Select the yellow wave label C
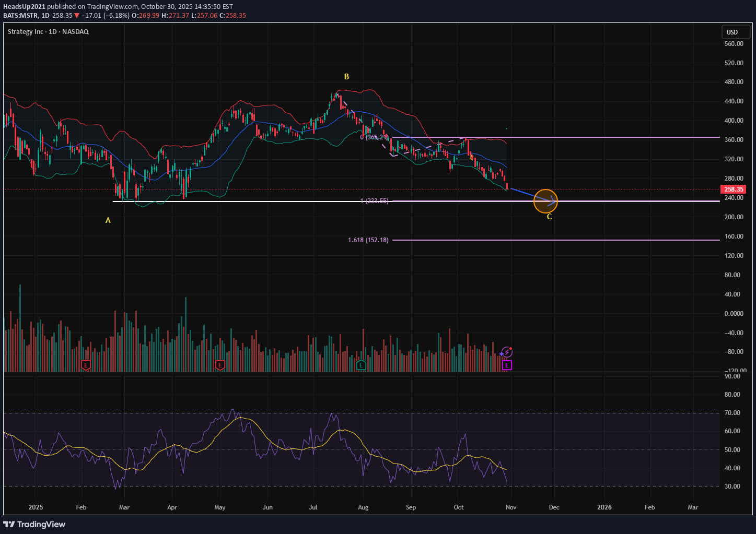The image size is (756, 534). (x=549, y=217)
